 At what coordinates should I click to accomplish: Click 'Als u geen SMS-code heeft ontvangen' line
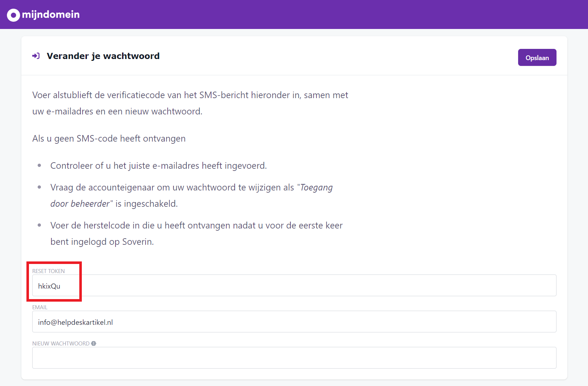click(109, 139)
